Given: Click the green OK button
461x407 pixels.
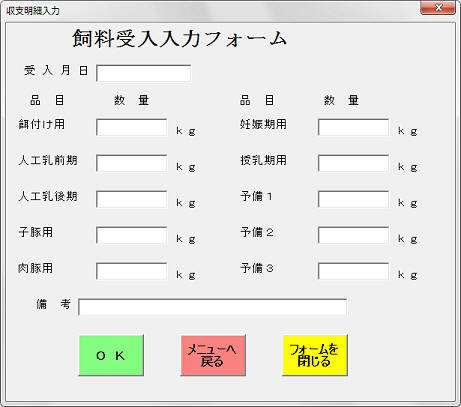Looking at the screenshot, I should (x=111, y=355).
